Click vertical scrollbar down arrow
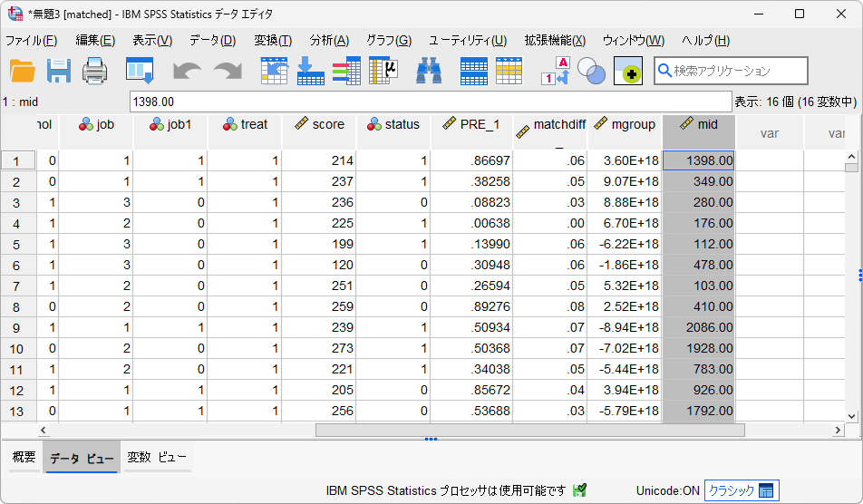 pos(851,416)
